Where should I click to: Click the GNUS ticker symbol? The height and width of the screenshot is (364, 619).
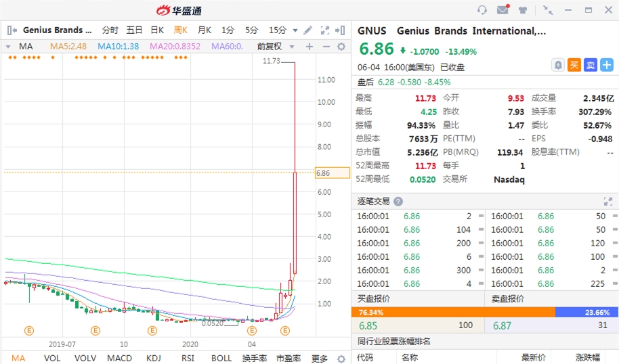click(x=372, y=30)
